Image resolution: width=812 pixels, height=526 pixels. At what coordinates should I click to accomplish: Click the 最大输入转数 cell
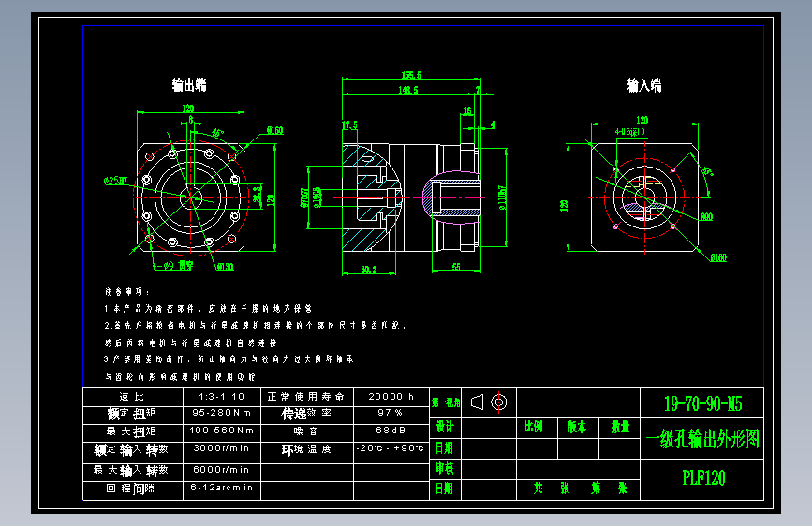[x=133, y=471]
